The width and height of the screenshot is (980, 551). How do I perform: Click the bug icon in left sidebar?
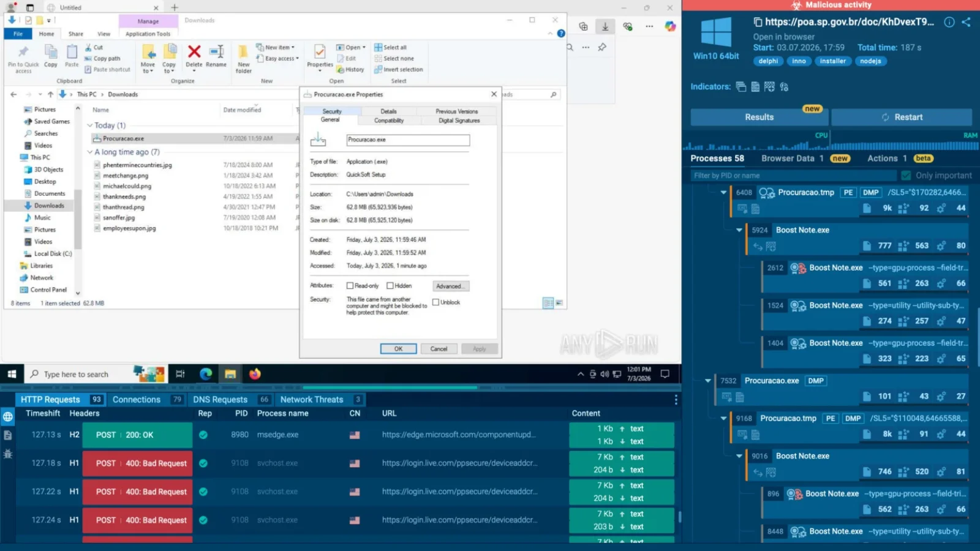8,454
